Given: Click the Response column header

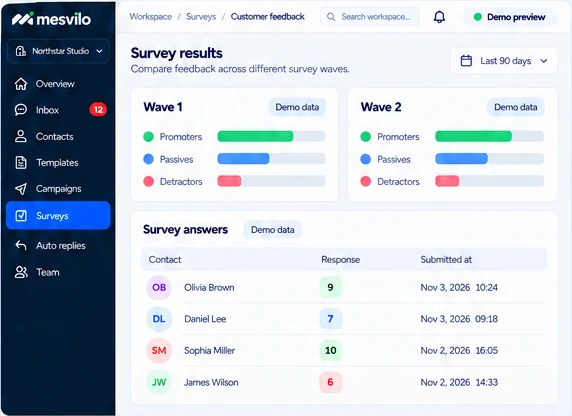Looking at the screenshot, I should coord(341,259).
